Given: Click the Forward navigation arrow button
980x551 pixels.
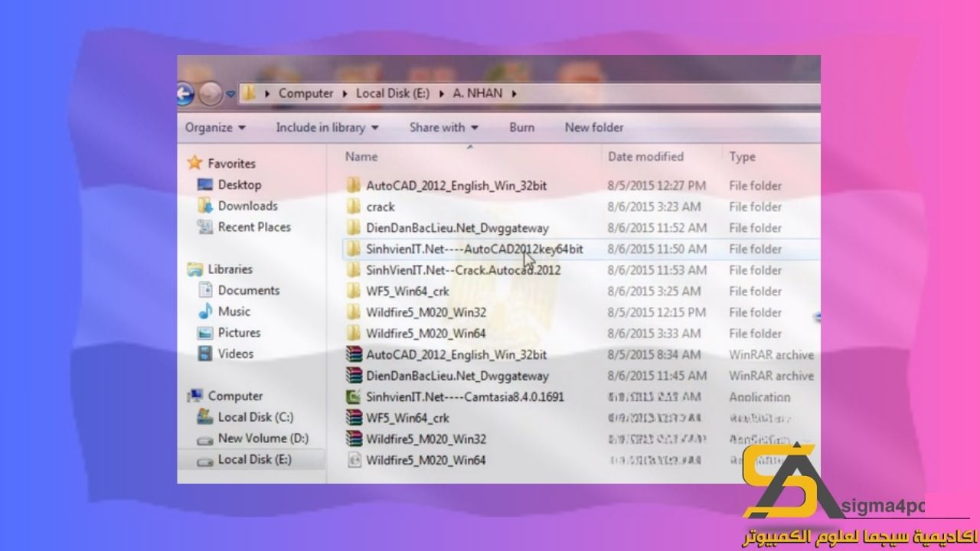Looking at the screenshot, I should click(x=209, y=94).
